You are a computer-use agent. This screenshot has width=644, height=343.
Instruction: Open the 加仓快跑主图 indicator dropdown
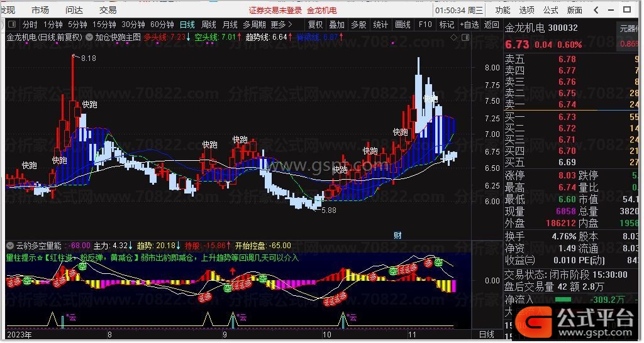coord(89,37)
